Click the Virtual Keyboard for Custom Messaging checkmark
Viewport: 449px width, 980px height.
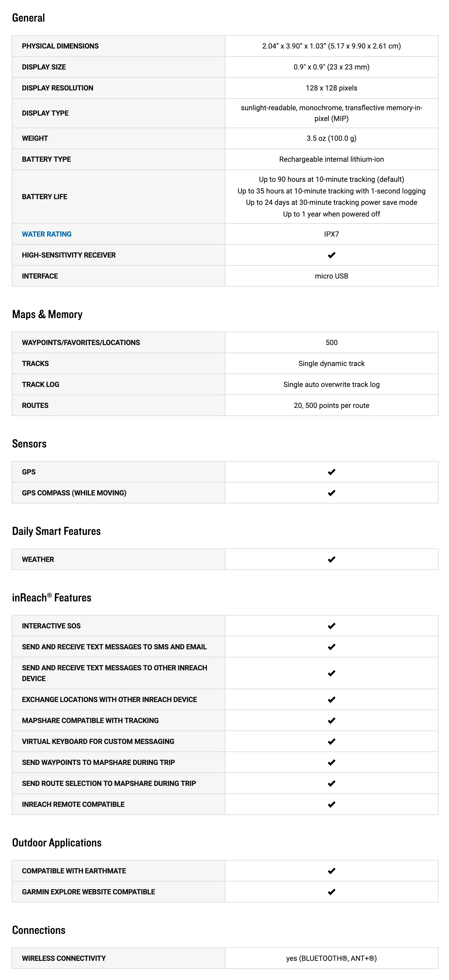coord(331,742)
